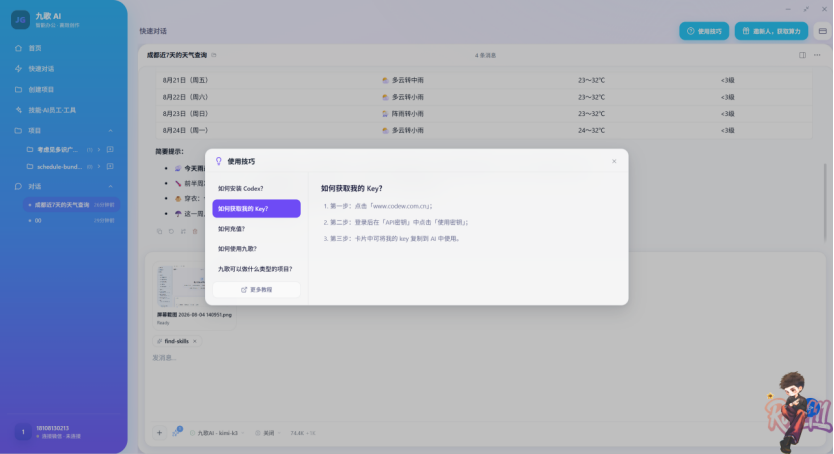The image size is (834, 454).
Task: Open the 成都近7天的天气查询 conversation
Action: [x=71, y=205]
